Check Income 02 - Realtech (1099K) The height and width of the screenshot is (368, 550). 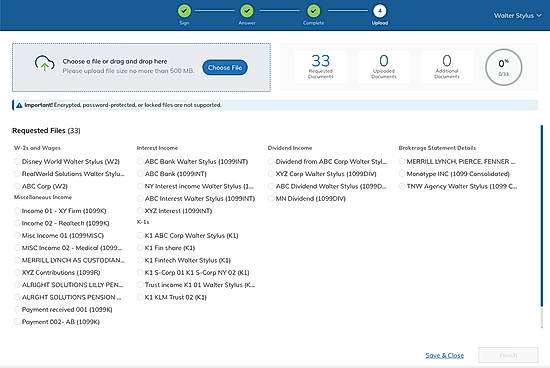point(17,223)
